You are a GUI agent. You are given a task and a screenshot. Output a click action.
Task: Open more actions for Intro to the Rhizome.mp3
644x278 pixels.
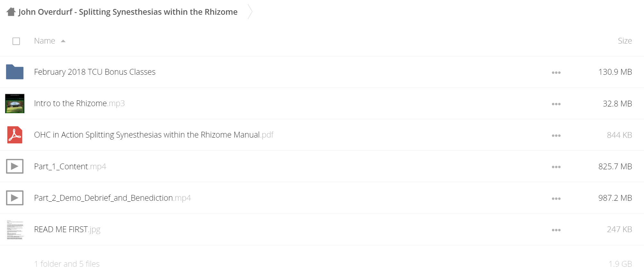[x=556, y=104]
